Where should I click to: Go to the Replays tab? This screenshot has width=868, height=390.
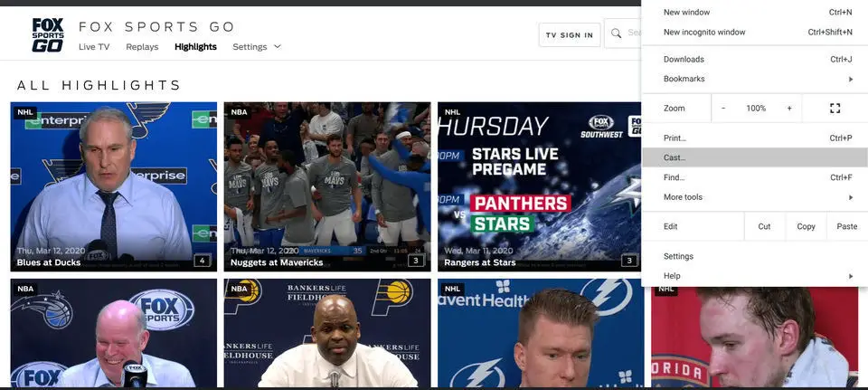click(x=142, y=46)
